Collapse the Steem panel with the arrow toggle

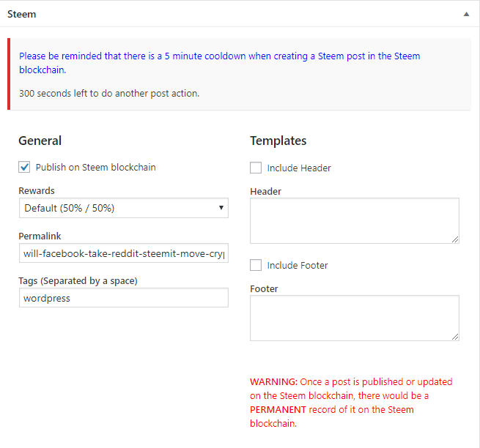[466, 14]
